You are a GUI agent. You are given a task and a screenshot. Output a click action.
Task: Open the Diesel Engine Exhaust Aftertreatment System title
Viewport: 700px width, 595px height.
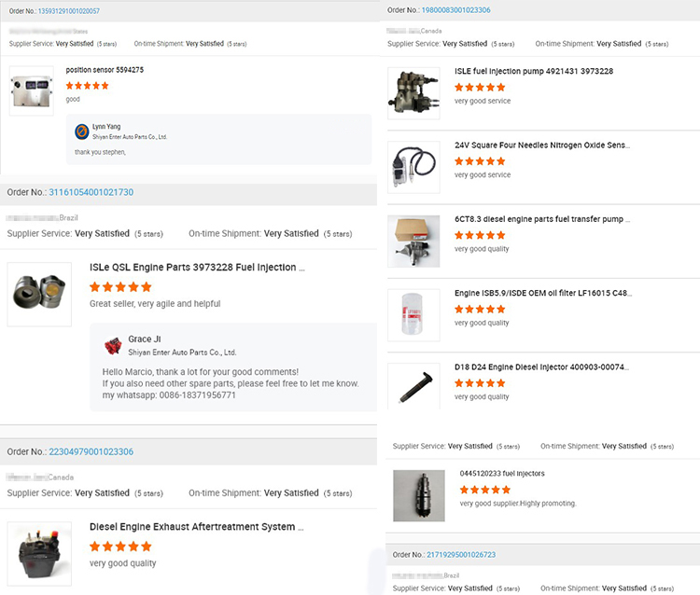point(192,527)
